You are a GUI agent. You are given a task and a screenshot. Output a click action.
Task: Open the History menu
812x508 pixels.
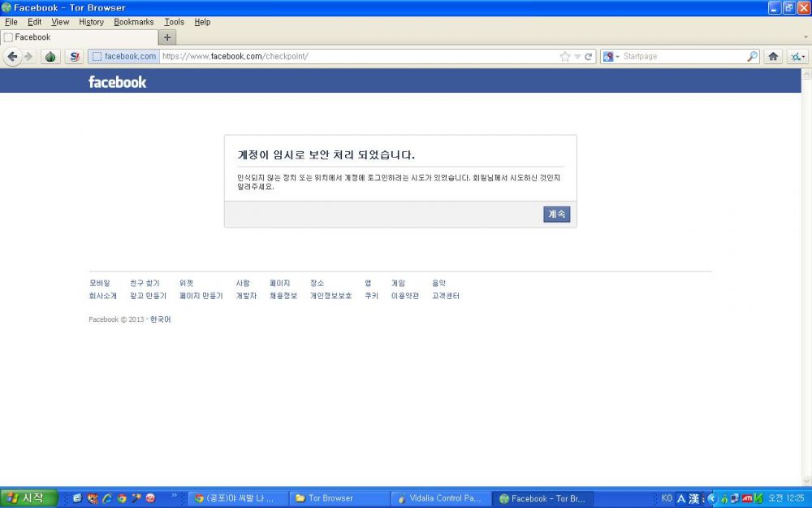pos(91,22)
